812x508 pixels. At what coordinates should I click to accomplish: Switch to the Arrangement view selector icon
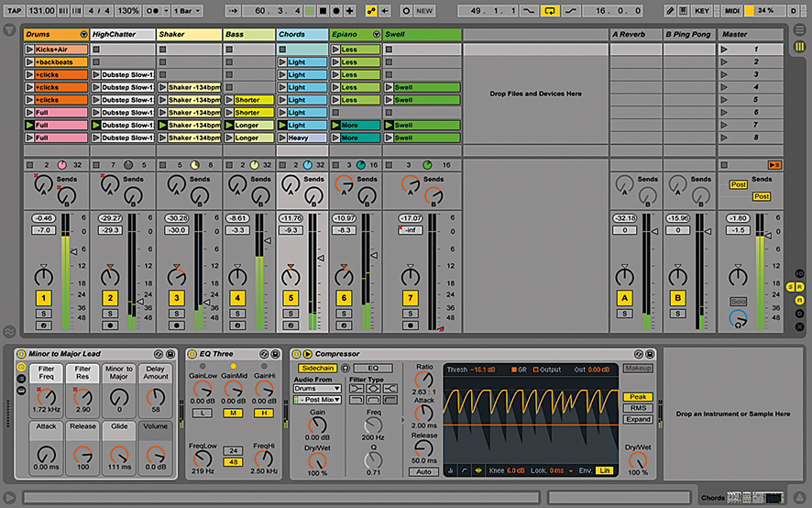[800, 30]
